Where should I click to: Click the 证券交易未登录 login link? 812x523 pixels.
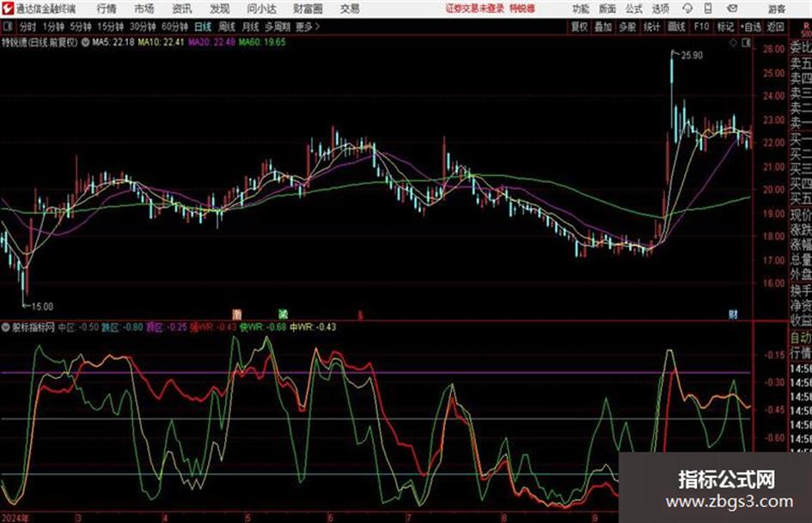[x=475, y=9]
